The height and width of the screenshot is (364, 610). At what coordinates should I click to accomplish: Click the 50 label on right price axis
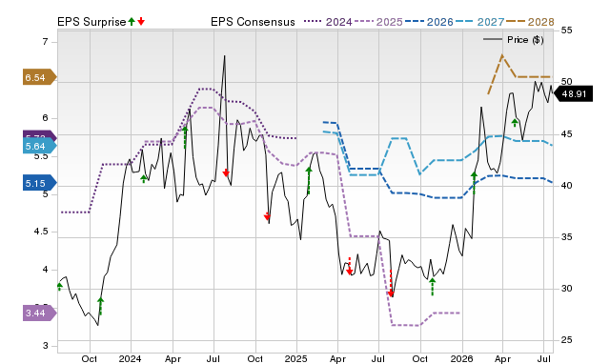tap(567, 82)
